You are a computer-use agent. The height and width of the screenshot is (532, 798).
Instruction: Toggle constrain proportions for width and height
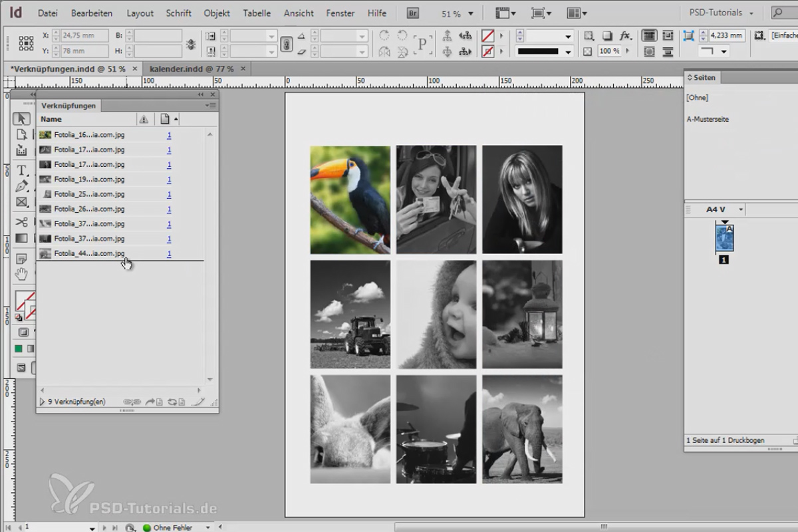tap(191, 44)
